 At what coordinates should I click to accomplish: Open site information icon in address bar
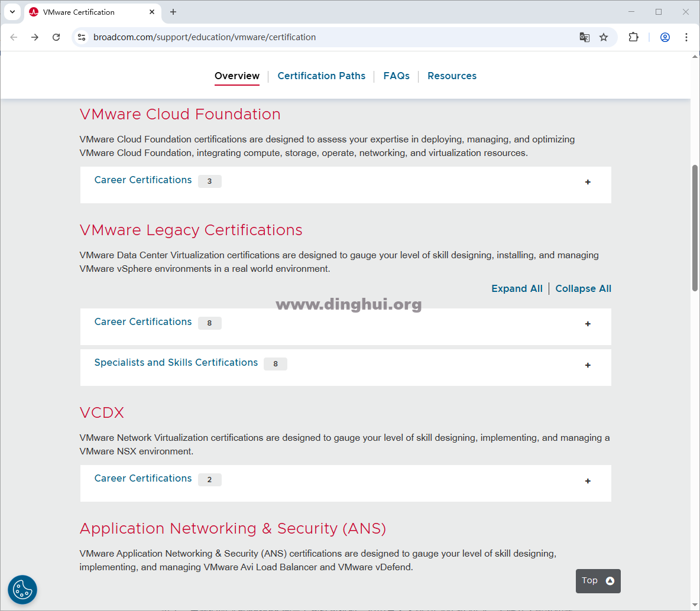click(82, 37)
